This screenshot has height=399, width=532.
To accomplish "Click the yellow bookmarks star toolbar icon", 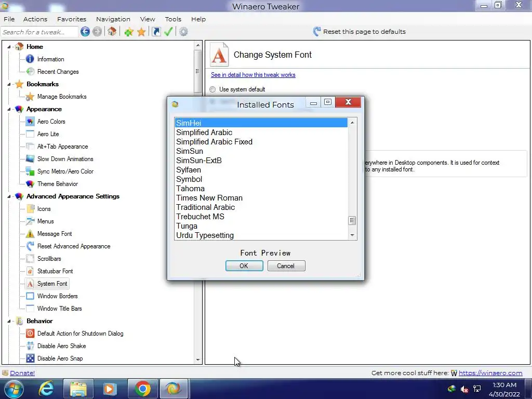I will (x=141, y=32).
